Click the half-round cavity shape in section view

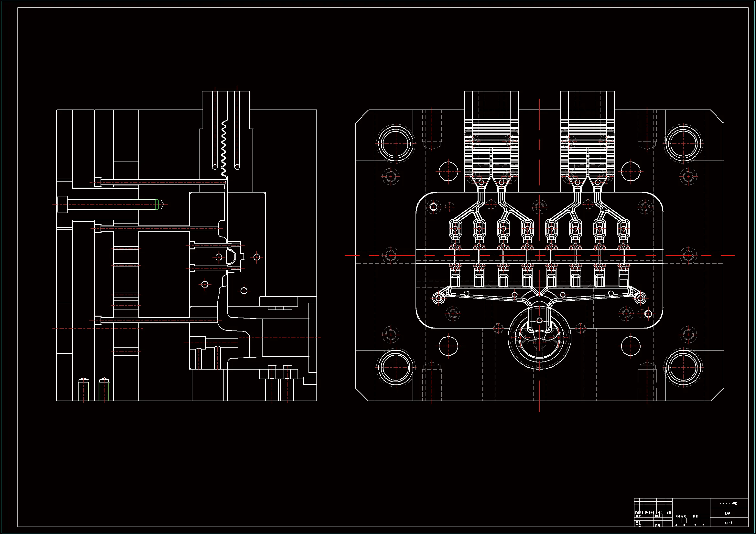[232, 257]
